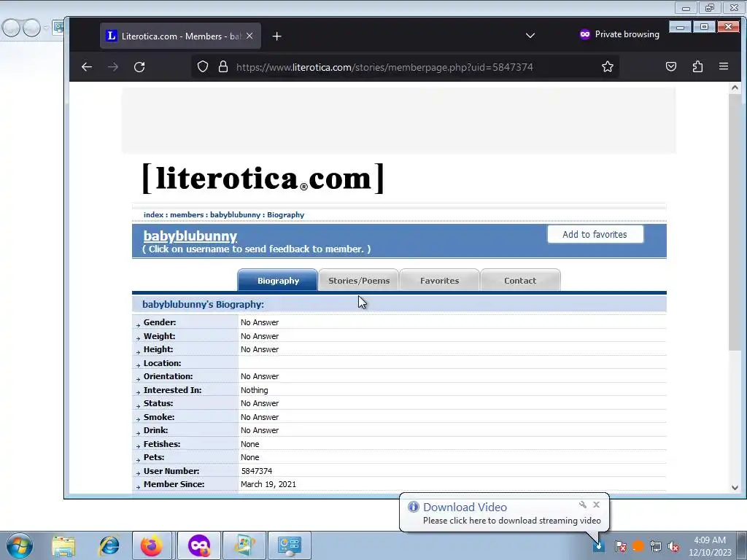Open the taskbar clock showing 4:09 AM
The image size is (747, 560).
click(710, 545)
